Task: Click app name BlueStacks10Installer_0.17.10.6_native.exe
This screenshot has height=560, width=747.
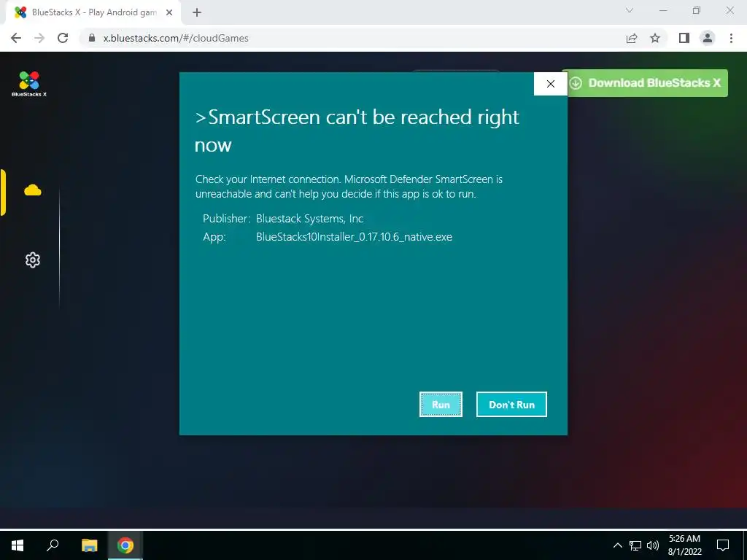Action: tap(354, 237)
